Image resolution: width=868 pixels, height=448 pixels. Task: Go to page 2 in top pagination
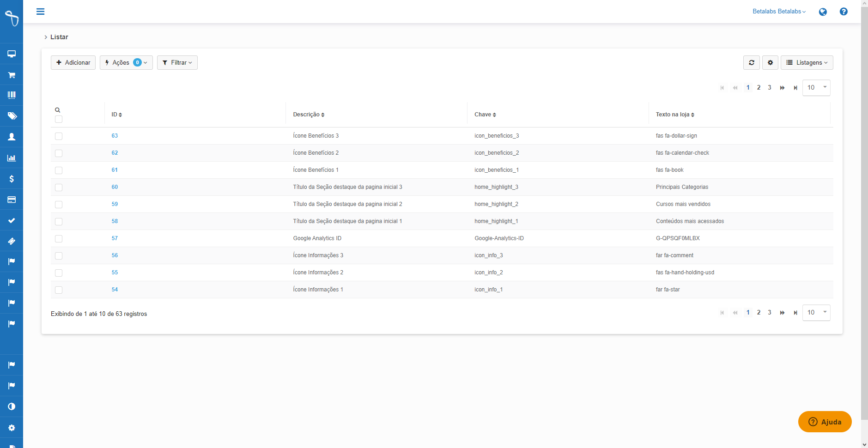[759, 88]
